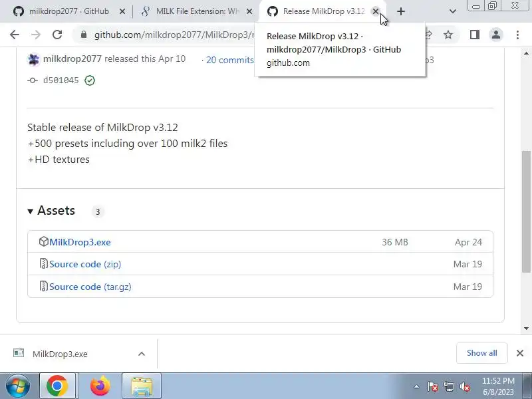Reload the page with the refresh icon
This screenshot has width=532, height=399.
(x=57, y=35)
